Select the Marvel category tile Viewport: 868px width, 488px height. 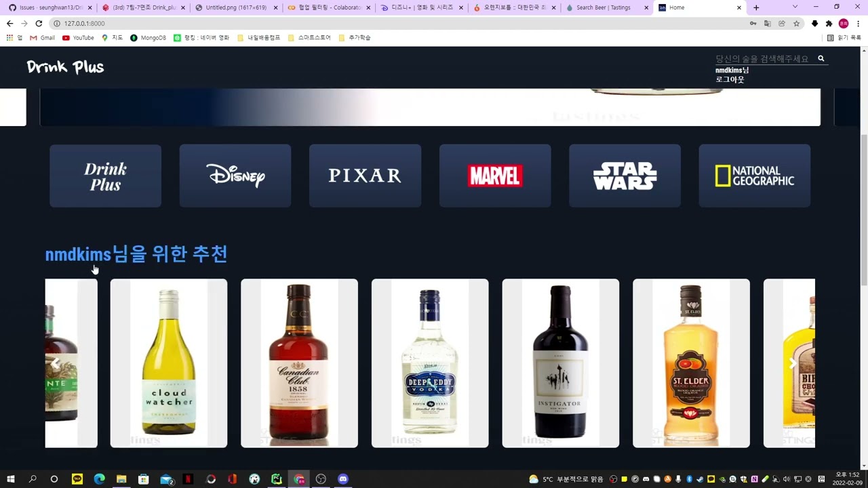coord(495,176)
